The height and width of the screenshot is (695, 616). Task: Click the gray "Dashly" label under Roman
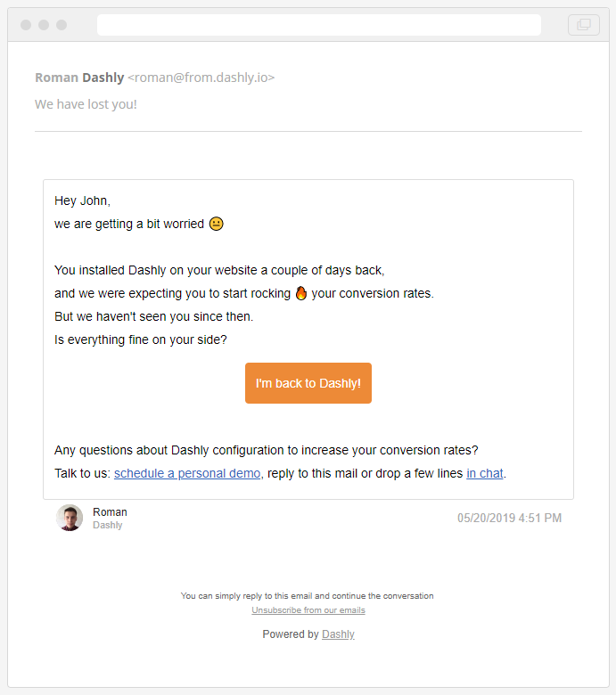click(x=108, y=526)
